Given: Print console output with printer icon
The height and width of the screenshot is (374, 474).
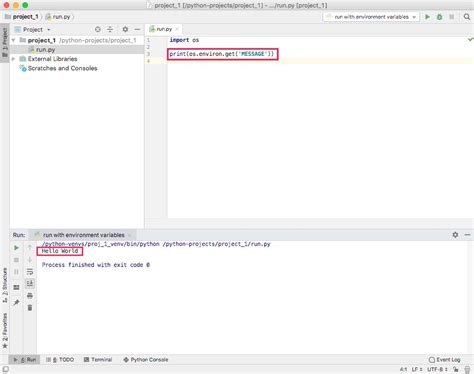Looking at the screenshot, I should coord(30,296).
